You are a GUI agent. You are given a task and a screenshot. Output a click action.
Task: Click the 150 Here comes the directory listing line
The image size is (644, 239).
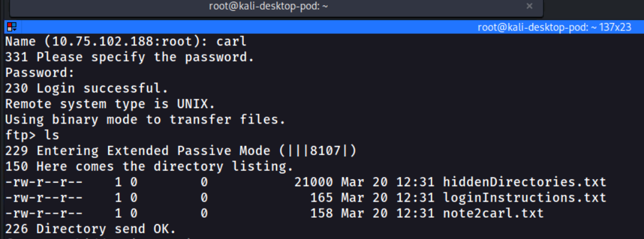(149, 166)
